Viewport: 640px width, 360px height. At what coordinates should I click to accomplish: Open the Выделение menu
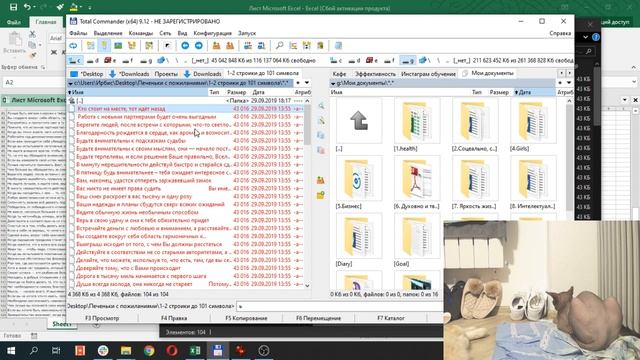tap(108, 33)
